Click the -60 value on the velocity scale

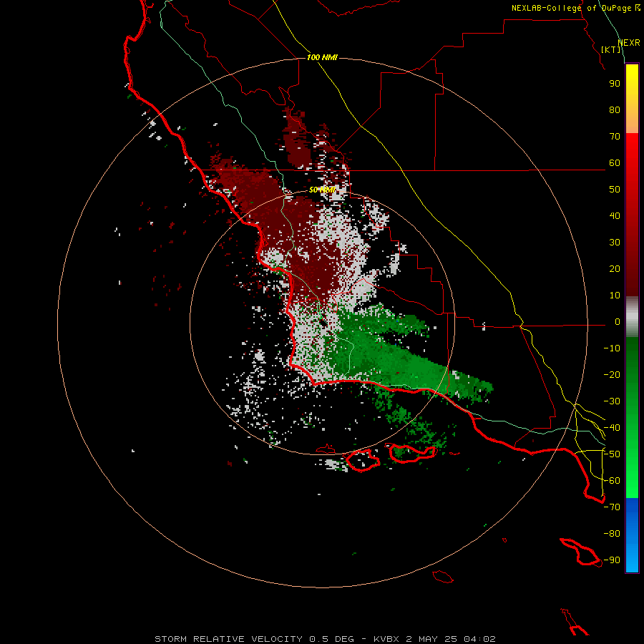click(x=612, y=481)
